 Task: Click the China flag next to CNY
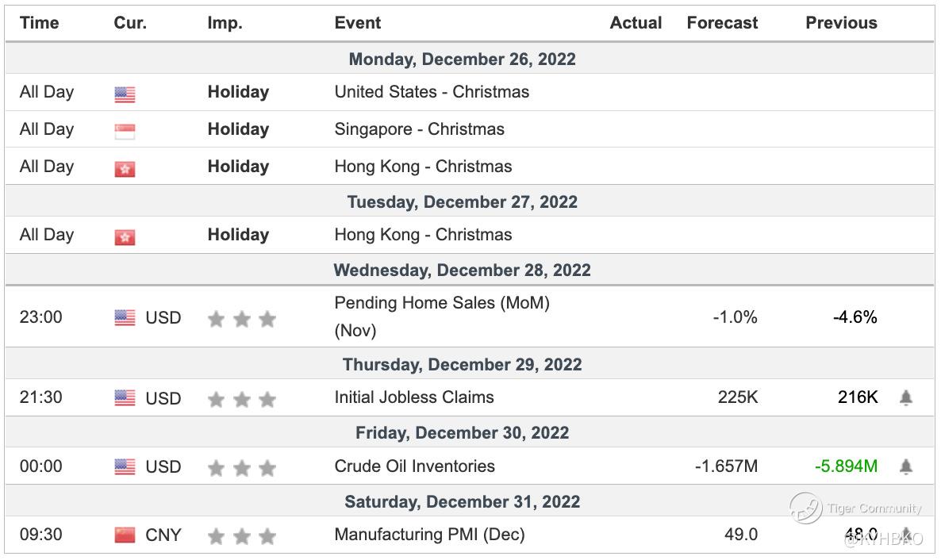click(125, 535)
